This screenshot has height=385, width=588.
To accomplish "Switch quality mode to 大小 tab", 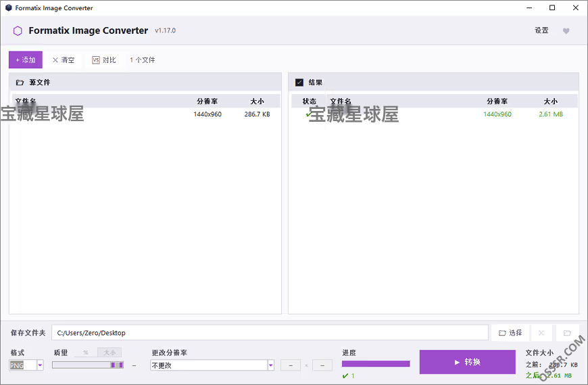I will tap(109, 353).
